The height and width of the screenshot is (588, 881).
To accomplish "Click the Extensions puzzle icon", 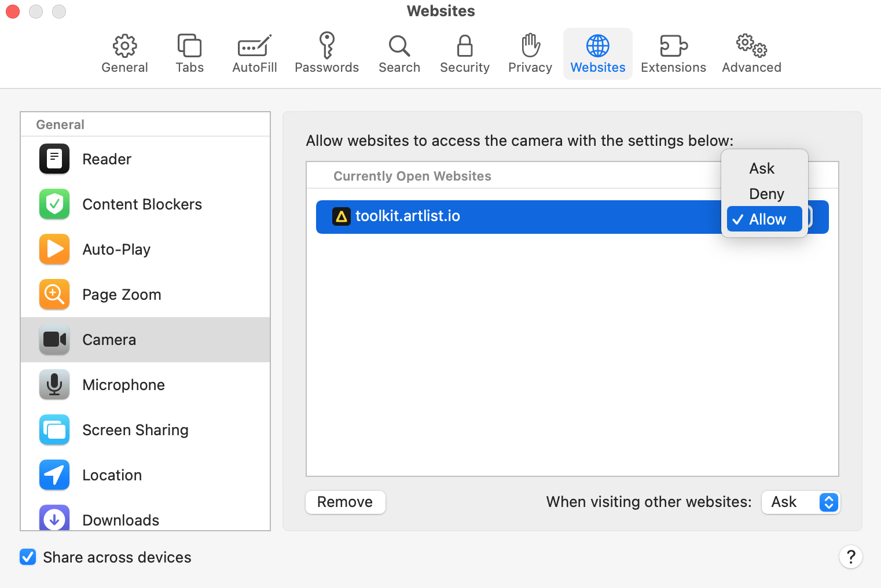I will pyautogui.click(x=673, y=53).
